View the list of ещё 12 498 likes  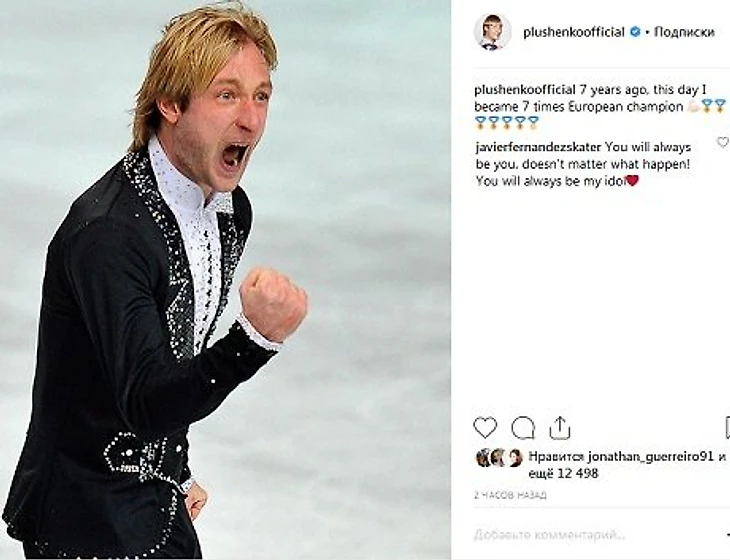[563, 473]
